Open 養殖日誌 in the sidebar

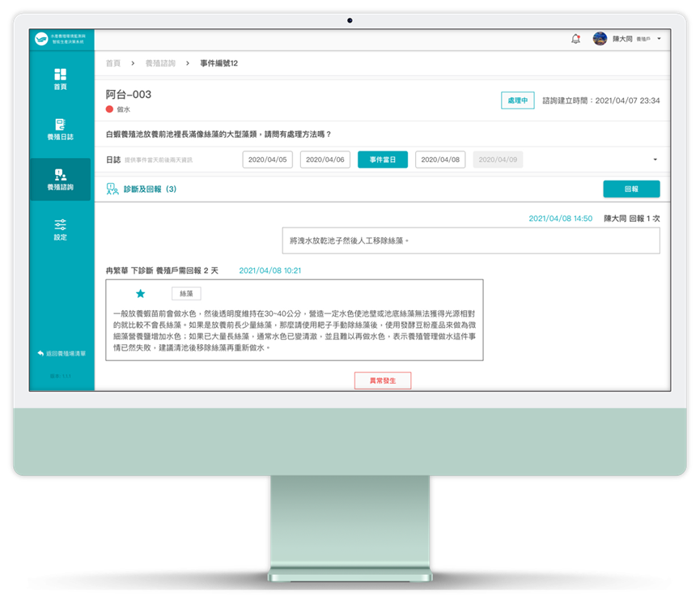click(x=61, y=124)
